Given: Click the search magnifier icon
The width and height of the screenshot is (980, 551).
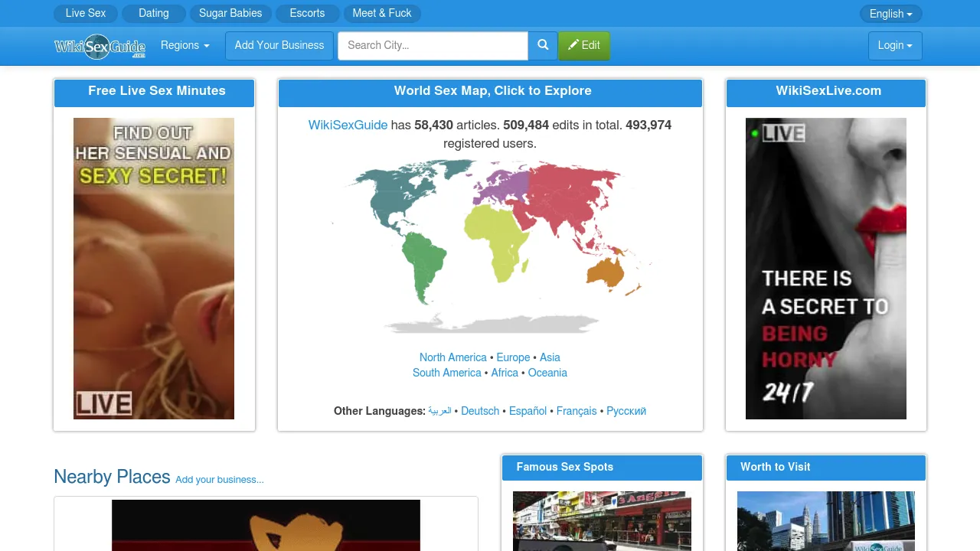Looking at the screenshot, I should (542, 45).
